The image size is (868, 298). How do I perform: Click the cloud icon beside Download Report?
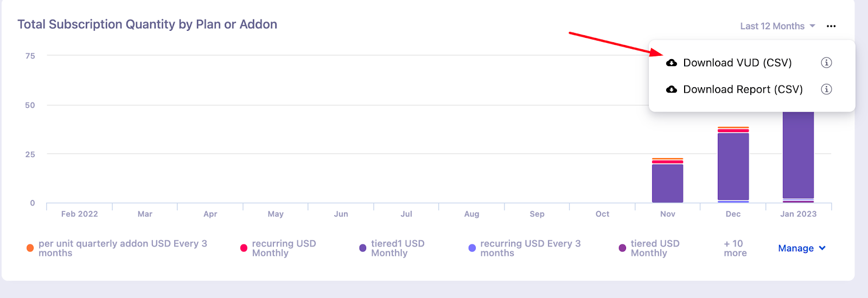click(x=672, y=89)
